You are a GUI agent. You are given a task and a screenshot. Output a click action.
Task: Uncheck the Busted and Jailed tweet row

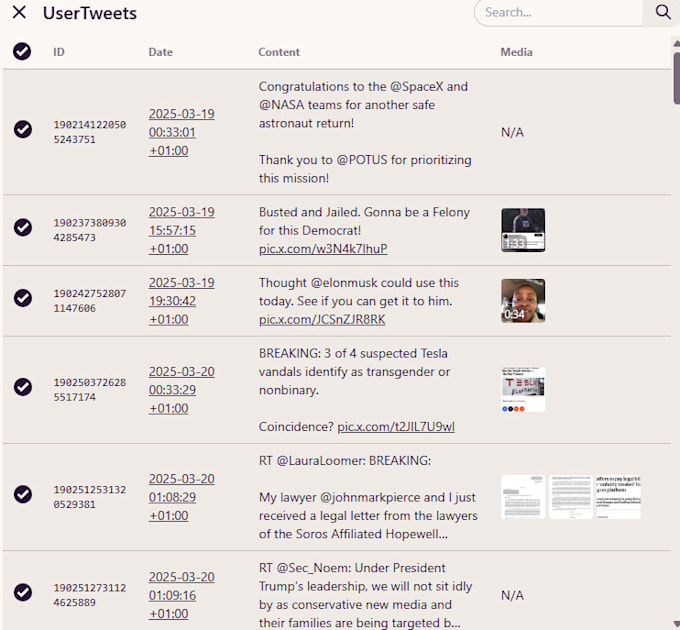pos(23,227)
